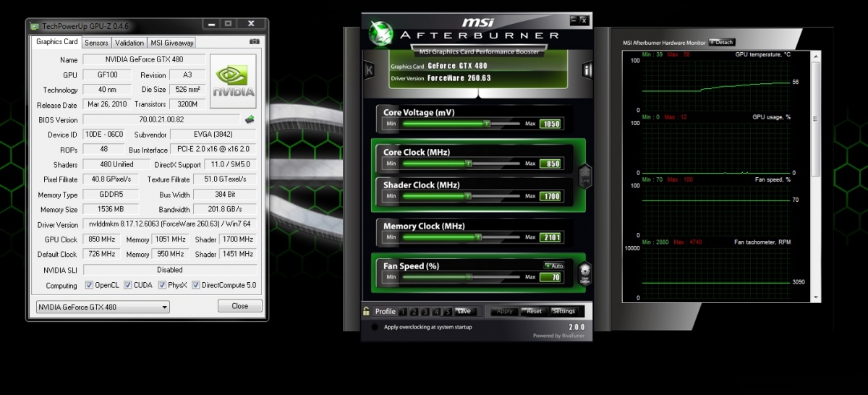Open the NVIDIA GeForce GTX 480 dropdown
The height and width of the screenshot is (395, 868).
click(x=103, y=307)
